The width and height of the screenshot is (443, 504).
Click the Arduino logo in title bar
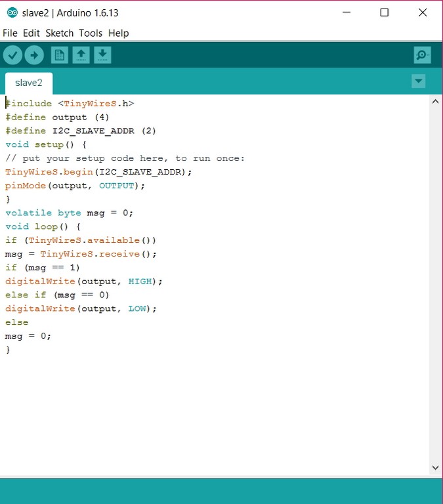[x=12, y=13]
